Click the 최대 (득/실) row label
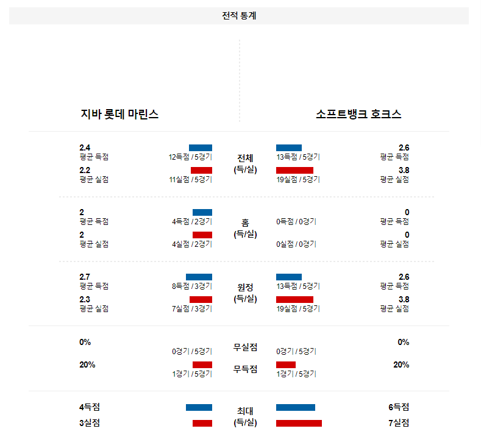This screenshot has width=481, height=448. [245, 416]
